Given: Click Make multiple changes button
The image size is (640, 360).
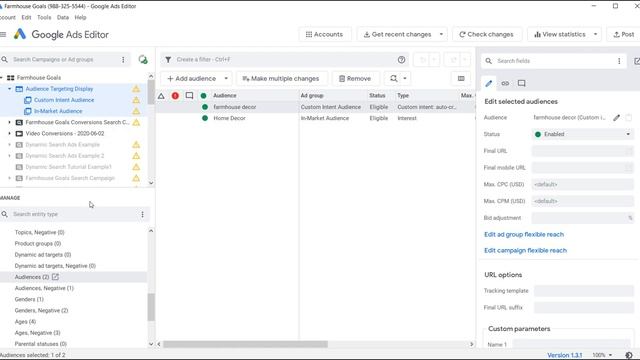Looking at the screenshot, I should (x=281, y=78).
